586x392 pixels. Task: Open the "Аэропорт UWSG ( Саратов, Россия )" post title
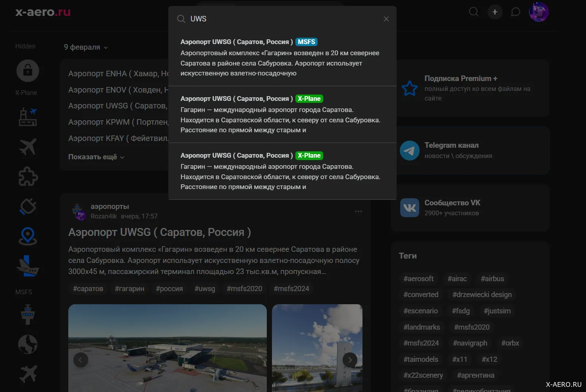(160, 232)
